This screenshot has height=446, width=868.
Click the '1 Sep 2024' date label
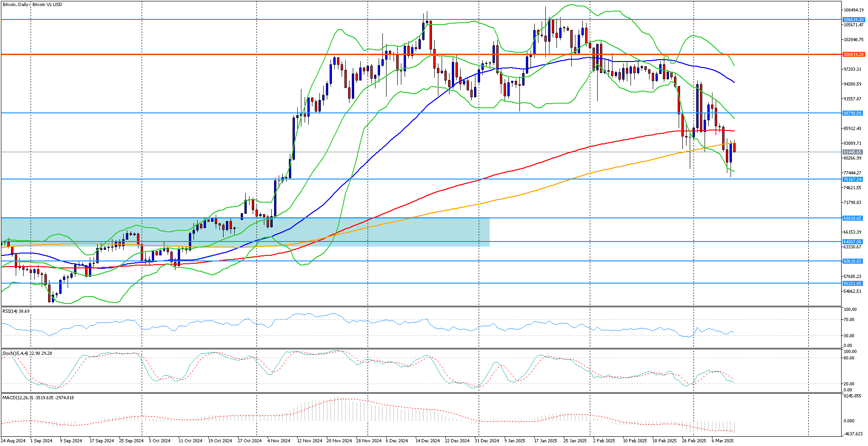point(41,441)
